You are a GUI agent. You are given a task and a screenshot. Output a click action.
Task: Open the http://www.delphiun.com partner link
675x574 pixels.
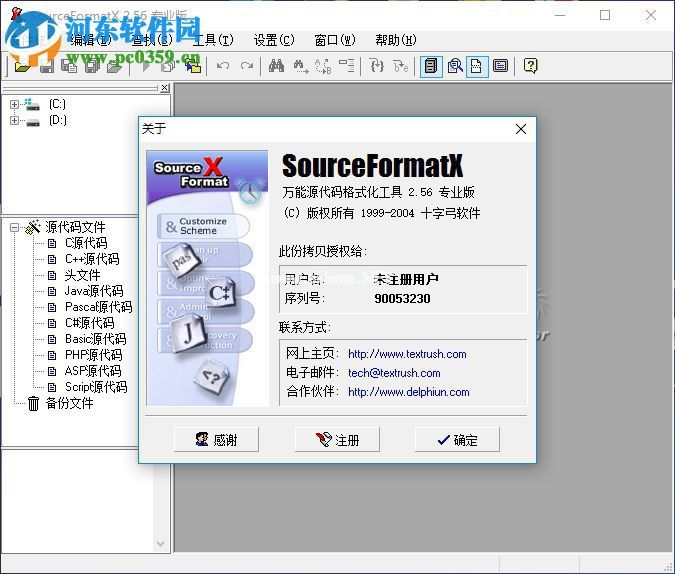coord(409,392)
